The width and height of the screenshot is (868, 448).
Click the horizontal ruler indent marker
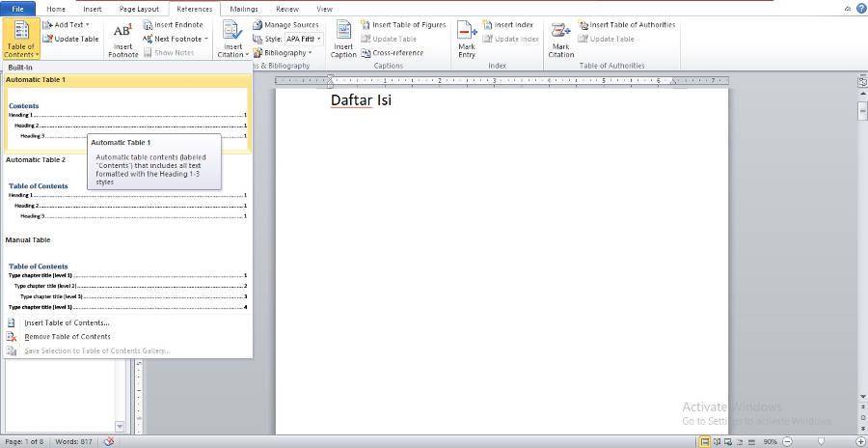(330, 81)
